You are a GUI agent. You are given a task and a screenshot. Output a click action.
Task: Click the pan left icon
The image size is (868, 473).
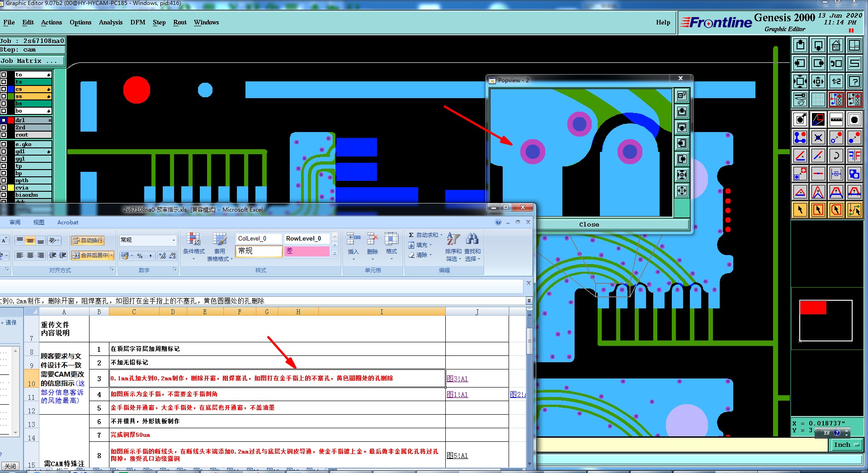click(800, 63)
